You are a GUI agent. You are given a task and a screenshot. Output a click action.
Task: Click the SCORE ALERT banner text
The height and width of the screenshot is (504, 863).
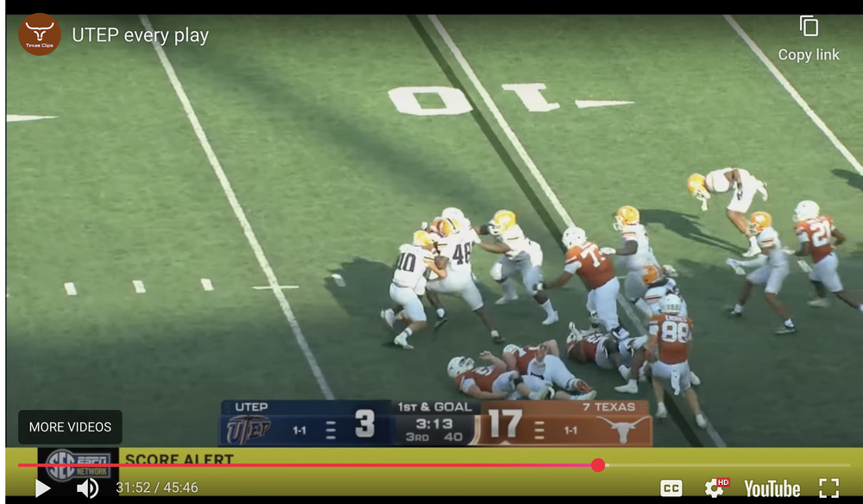(x=179, y=459)
